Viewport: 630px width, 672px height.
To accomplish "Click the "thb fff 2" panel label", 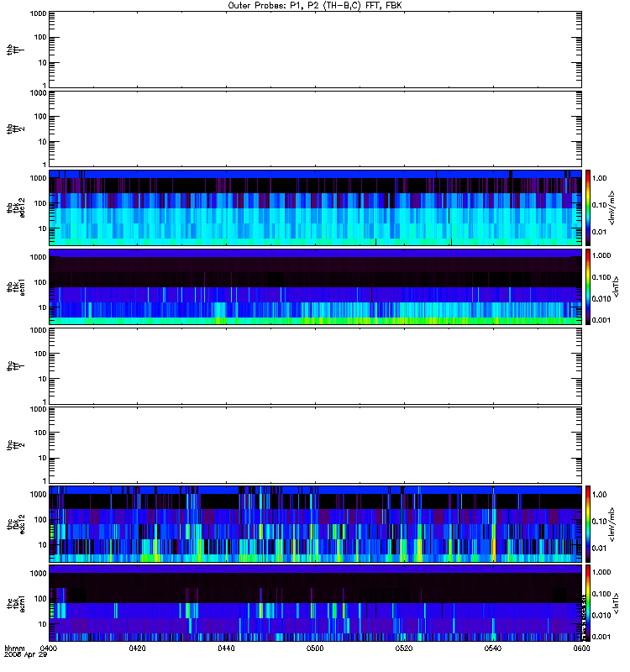I will tap(16, 129).
